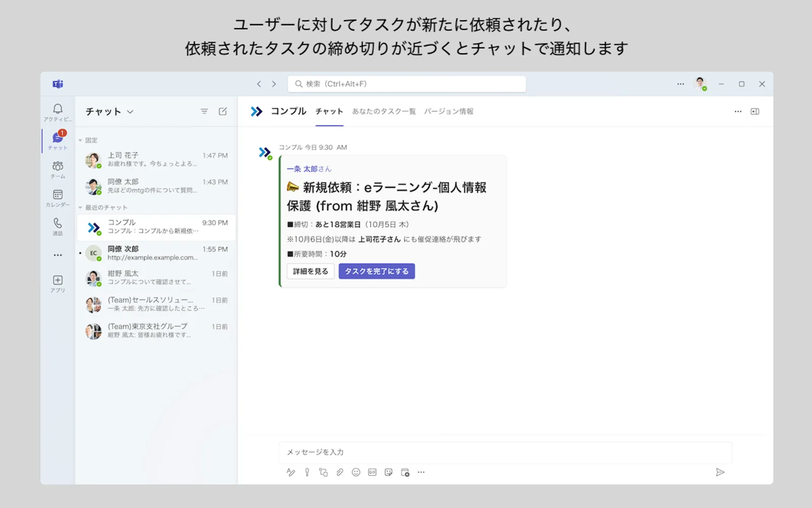812x508 pixels.
Task: Open the (Team)東京支社グループ chat
Action: [156, 331]
